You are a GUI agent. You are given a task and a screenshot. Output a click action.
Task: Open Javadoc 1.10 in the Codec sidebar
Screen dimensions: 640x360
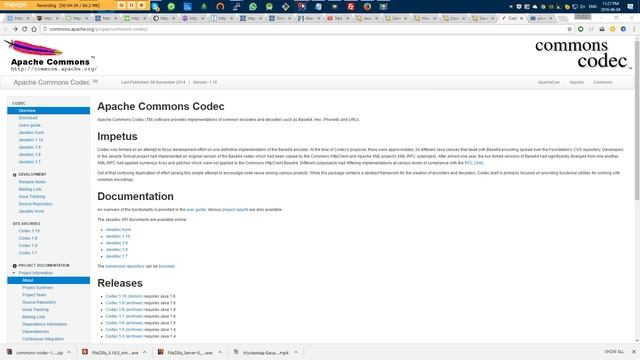click(x=31, y=140)
